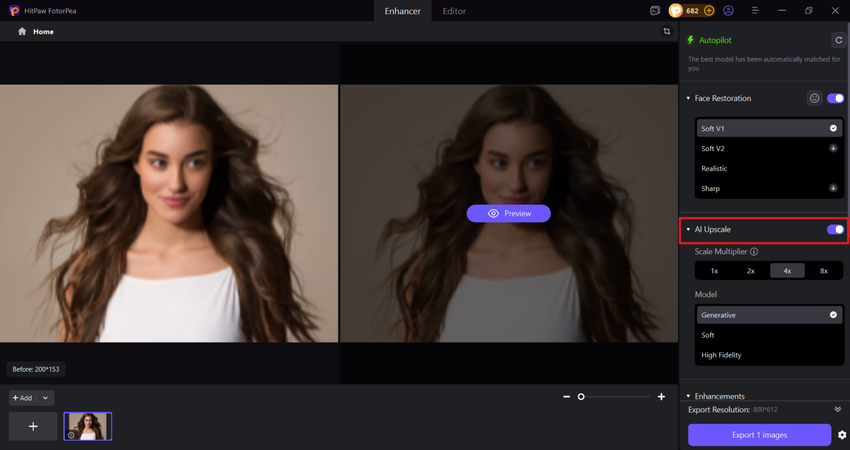
Task: Click the original before image
Action: click(169, 213)
